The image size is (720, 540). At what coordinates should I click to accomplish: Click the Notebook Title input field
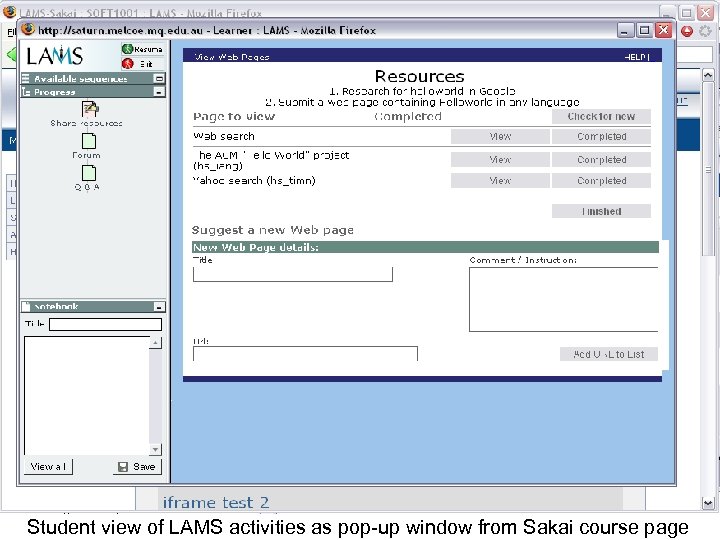pyautogui.click(x=106, y=325)
